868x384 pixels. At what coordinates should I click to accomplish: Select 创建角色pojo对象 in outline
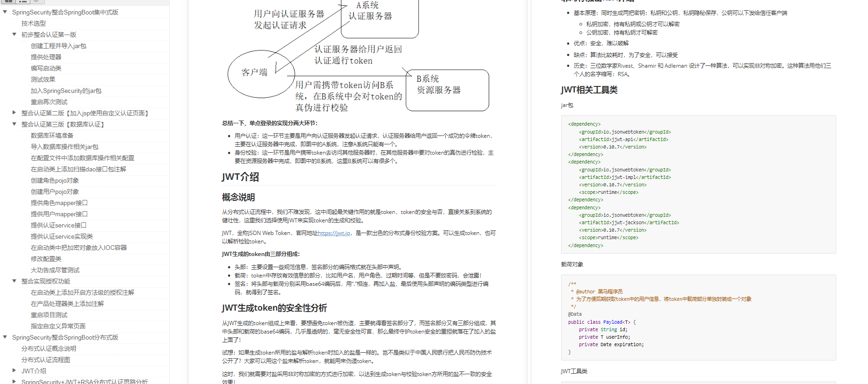click(55, 180)
